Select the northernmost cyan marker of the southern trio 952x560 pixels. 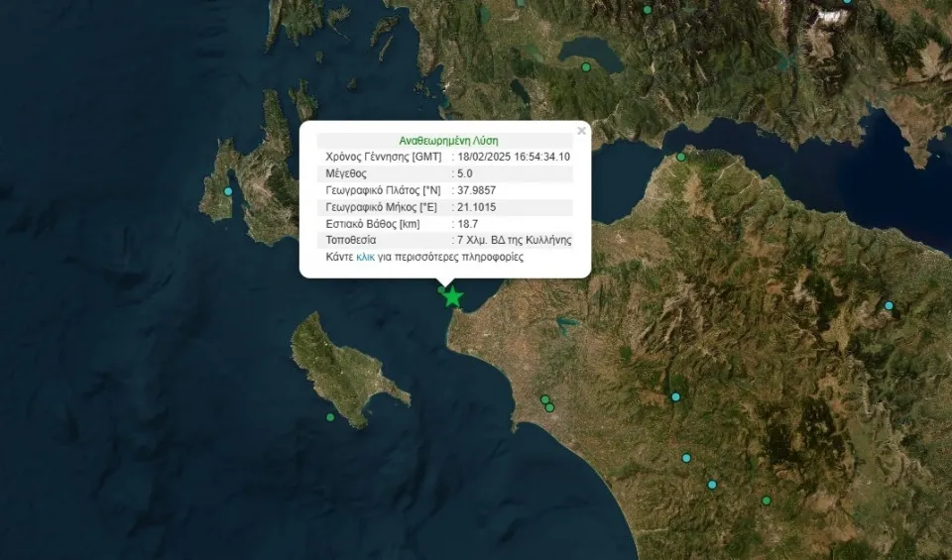pos(675,396)
